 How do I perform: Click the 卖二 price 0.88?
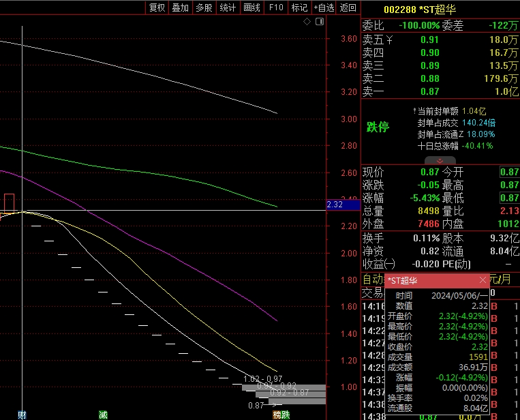point(429,78)
